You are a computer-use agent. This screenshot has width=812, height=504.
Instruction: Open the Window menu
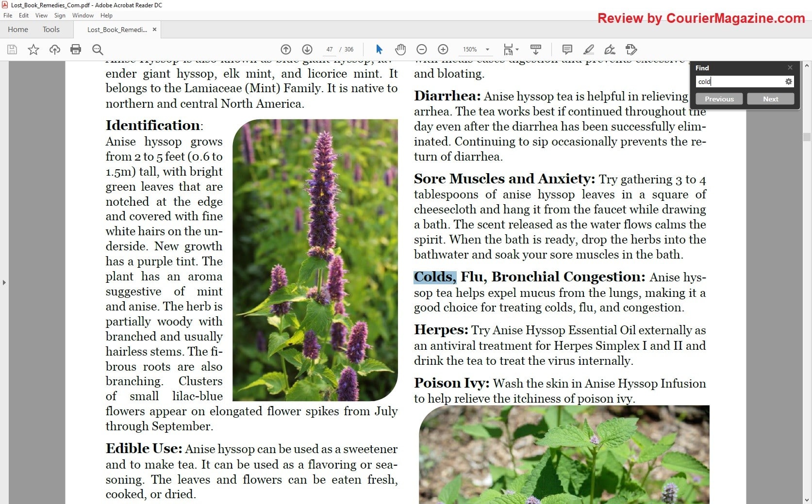tap(83, 16)
